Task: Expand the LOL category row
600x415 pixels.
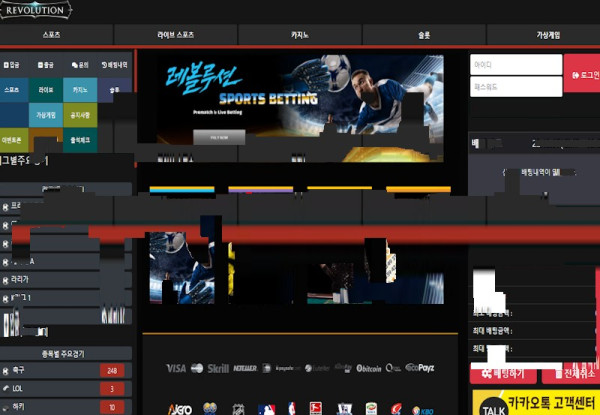Action: point(65,389)
